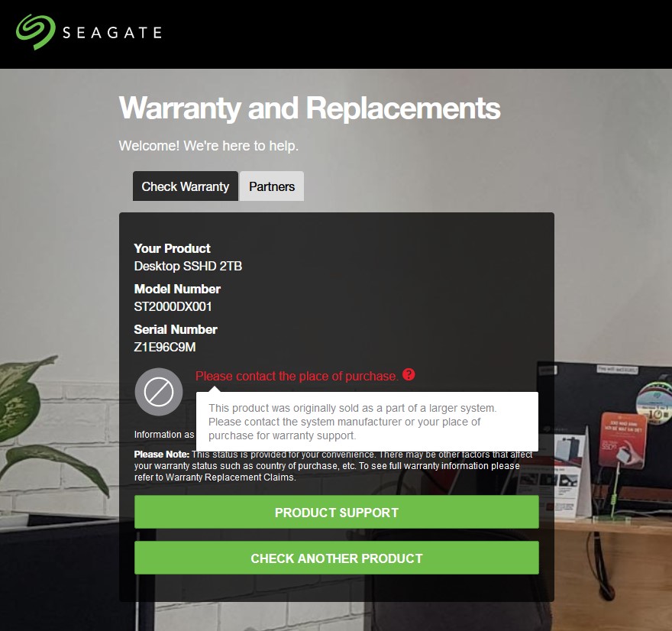Switch to the Partners tab
This screenshot has height=631, width=672.
[272, 186]
